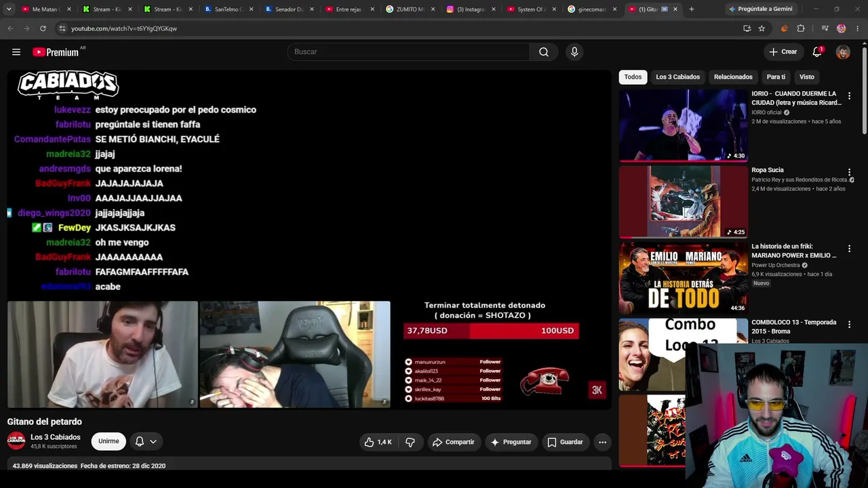Go back with the browser back arrow
The height and width of the screenshot is (488, 868).
click(x=10, y=28)
